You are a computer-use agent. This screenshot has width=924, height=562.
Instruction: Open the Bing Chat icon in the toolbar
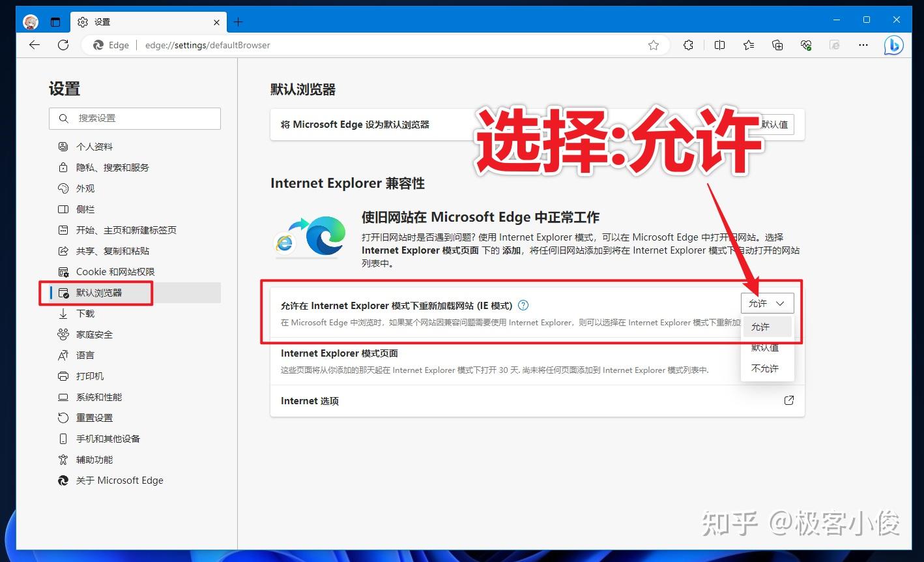click(x=894, y=45)
